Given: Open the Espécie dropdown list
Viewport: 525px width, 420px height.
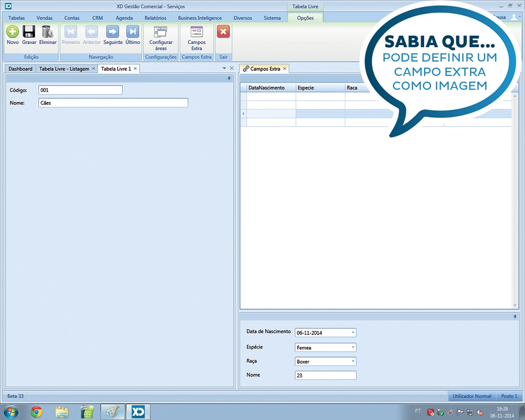Looking at the screenshot, I should pos(353,348).
